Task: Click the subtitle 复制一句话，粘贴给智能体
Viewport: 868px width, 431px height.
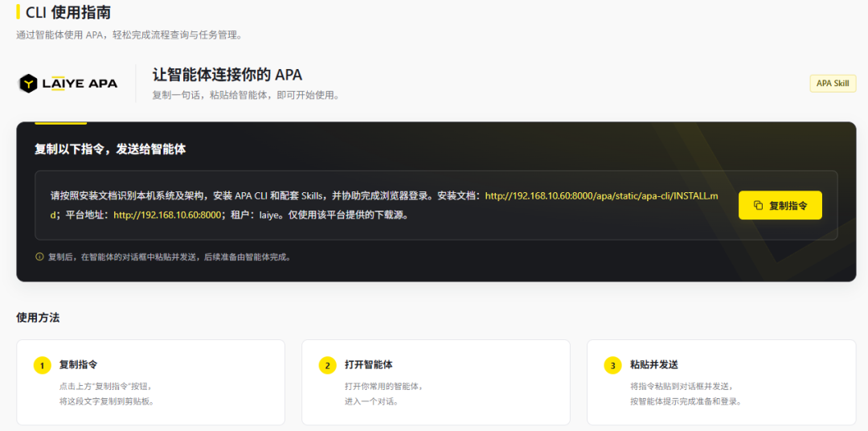Action: (245, 95)
